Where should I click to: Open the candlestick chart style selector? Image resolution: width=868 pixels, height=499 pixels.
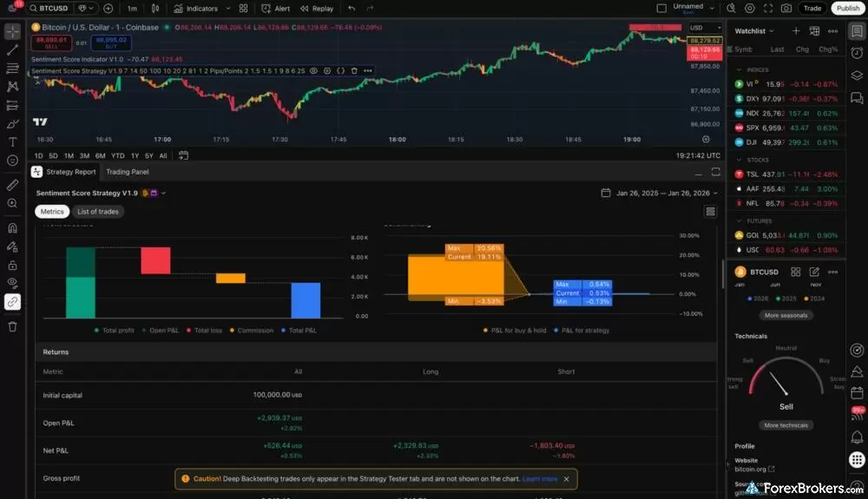point(155,9)
